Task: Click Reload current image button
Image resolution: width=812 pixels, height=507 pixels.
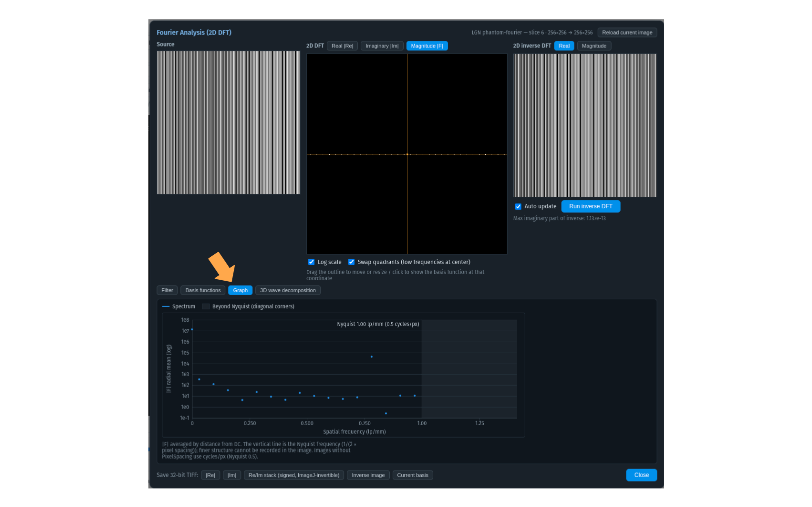Action: coord(627,32)
